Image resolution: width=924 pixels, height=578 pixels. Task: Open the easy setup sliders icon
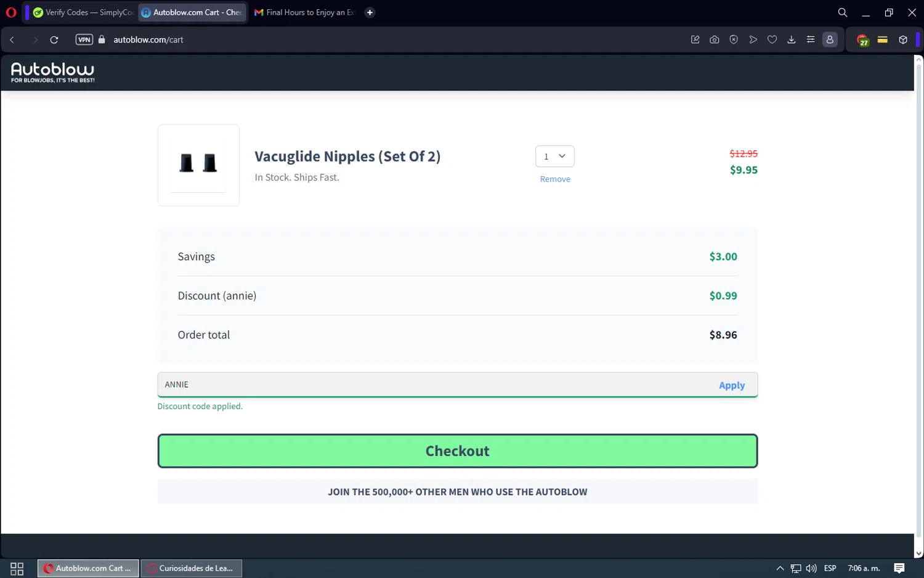coord(811,39)
